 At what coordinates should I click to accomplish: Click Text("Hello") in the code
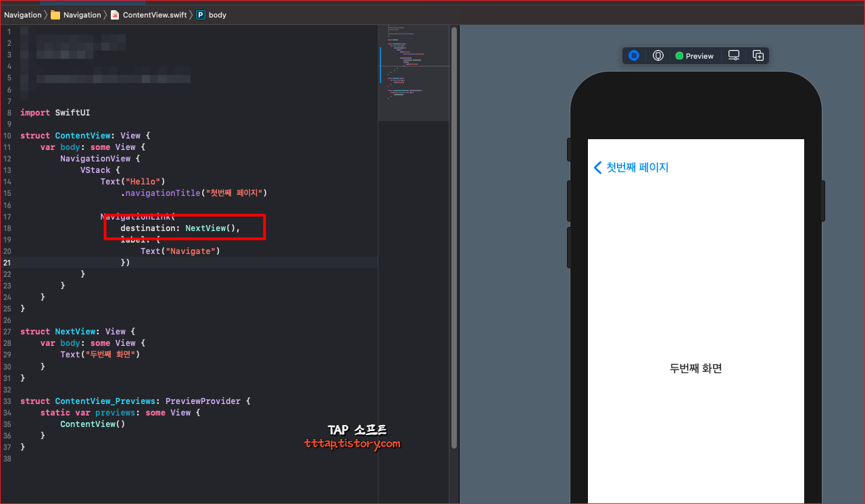[x=133, y=182]
